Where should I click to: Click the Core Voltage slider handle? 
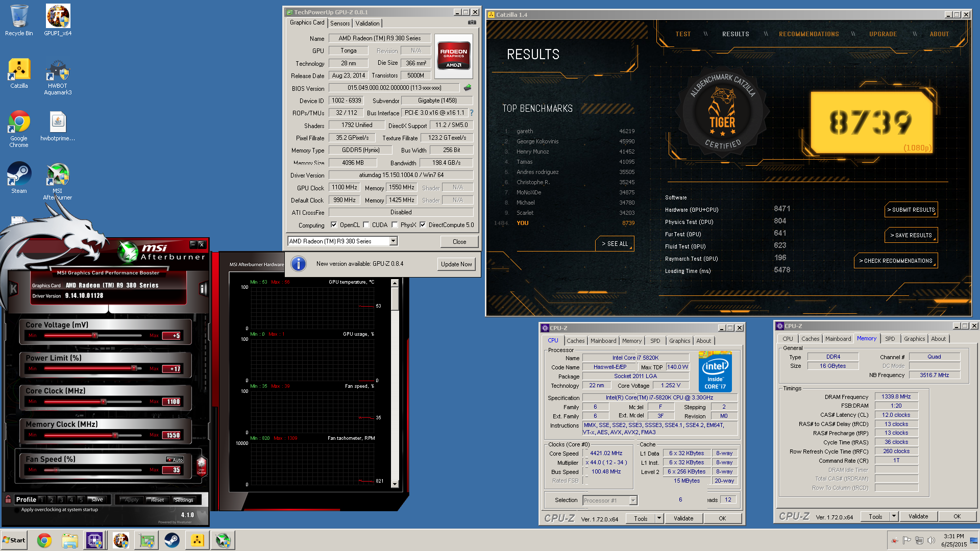[94, 335]
